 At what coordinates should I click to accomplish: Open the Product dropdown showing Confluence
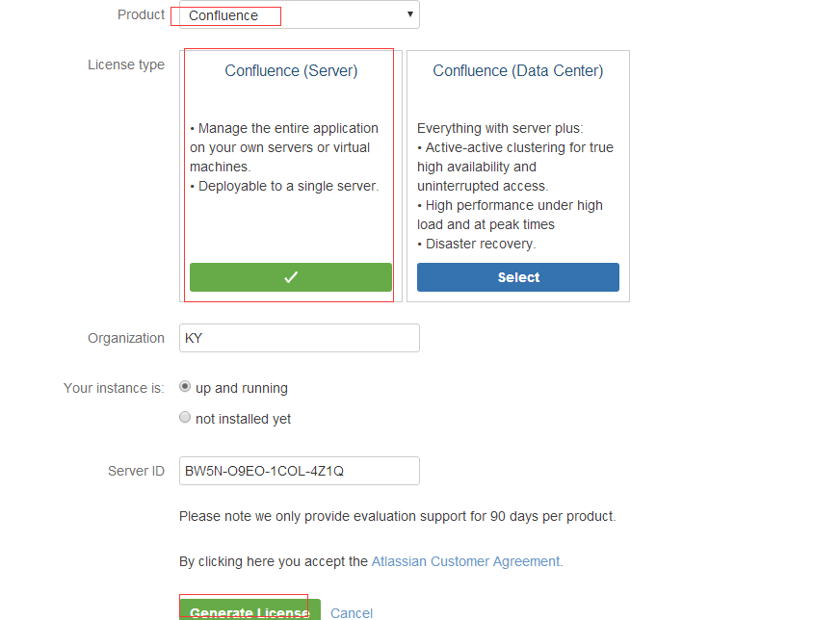click(300, 14)
